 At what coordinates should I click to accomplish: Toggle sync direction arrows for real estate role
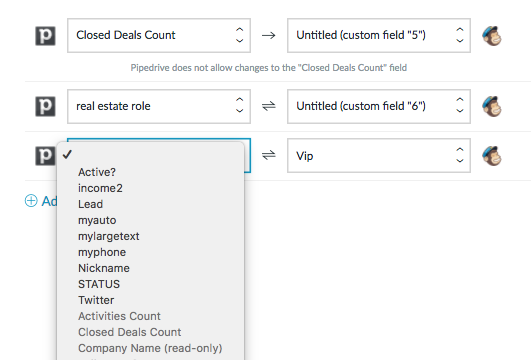tap(269, 106)
